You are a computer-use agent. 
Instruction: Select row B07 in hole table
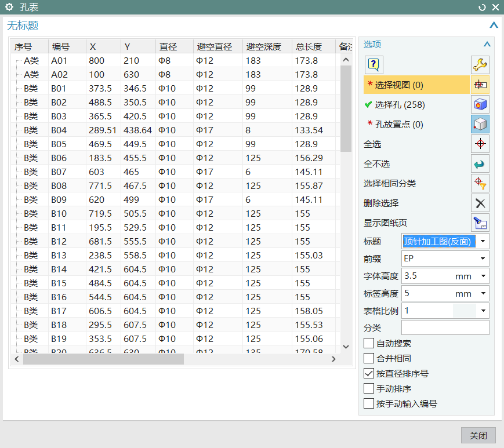pos(175,172)
